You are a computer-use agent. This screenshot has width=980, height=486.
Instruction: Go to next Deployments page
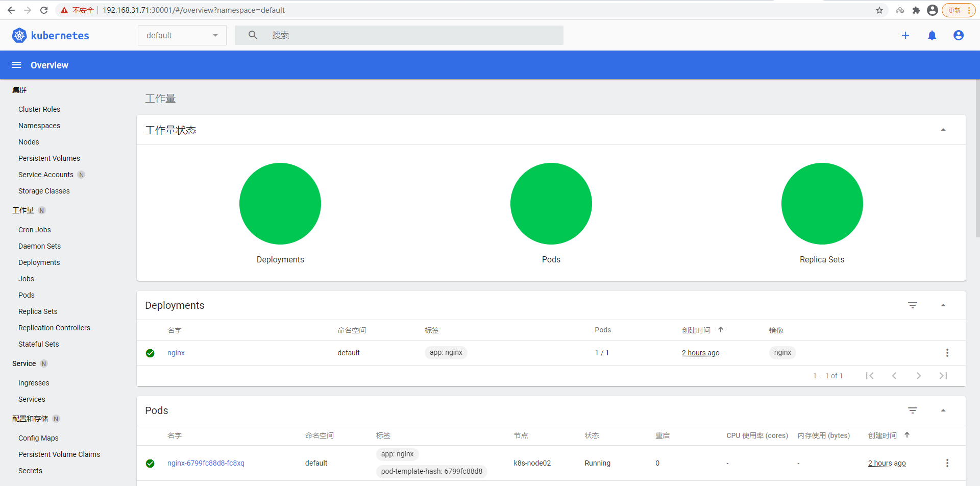point(919,376)
